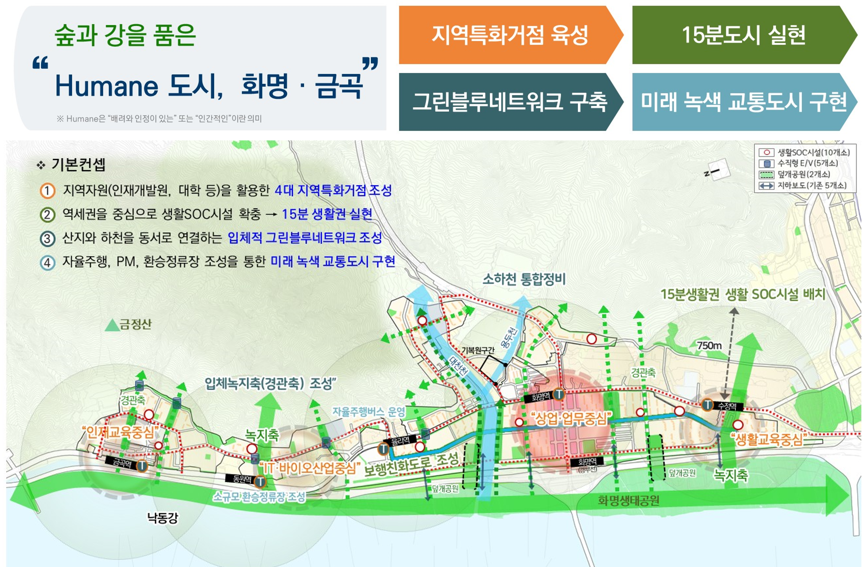
Task: Select the orange 지역특화거점 육성 banner
Action: (x=510, y=35)
